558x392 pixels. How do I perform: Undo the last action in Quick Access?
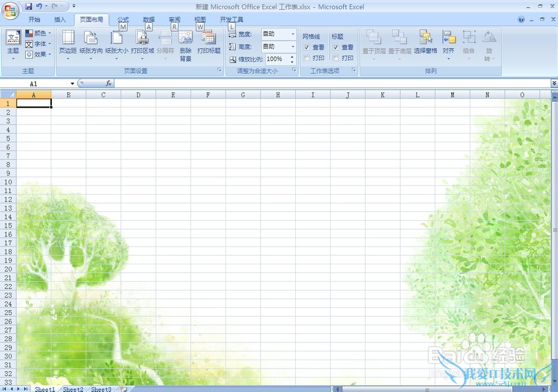pyautogui.click(x=39, y=6)
